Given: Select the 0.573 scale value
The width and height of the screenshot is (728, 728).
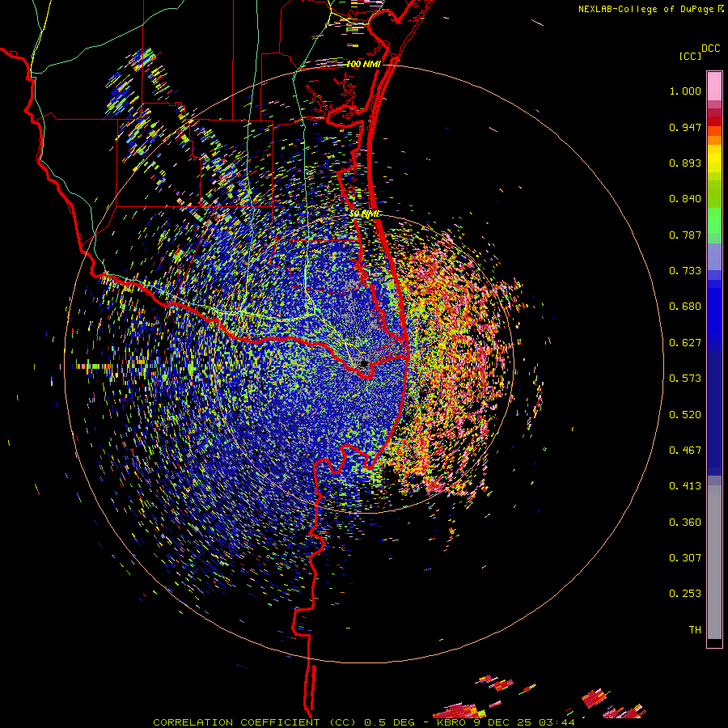Looking at the screenshot, I should click(x=685, y=379).
